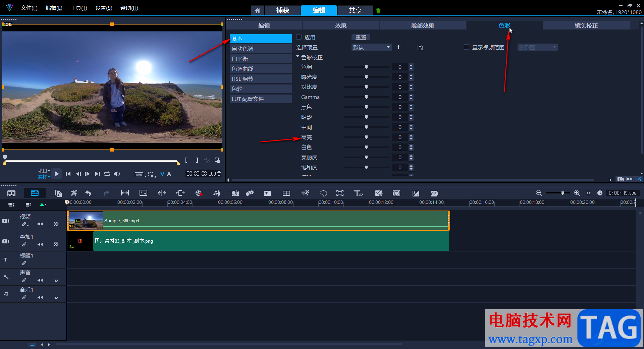This screenshot has width=644, height=349.
Task: Expand the 音乐1 track chevron
Action: pyautogui.click(x=56, y=297)
